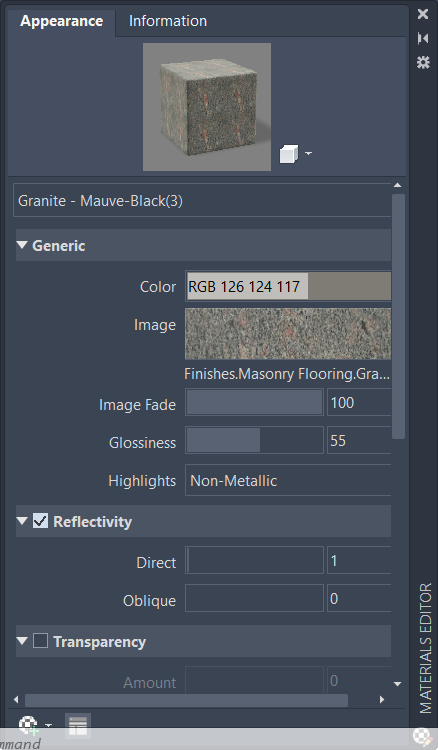The image size is (438, 750).
Task: Open the palette properties gear icon
Action: (x=423, y=62)
